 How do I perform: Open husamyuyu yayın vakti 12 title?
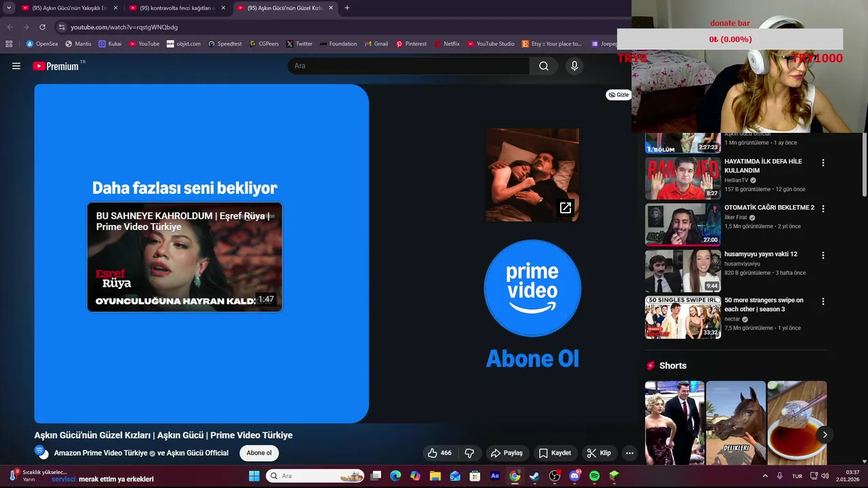pos(761,254)
